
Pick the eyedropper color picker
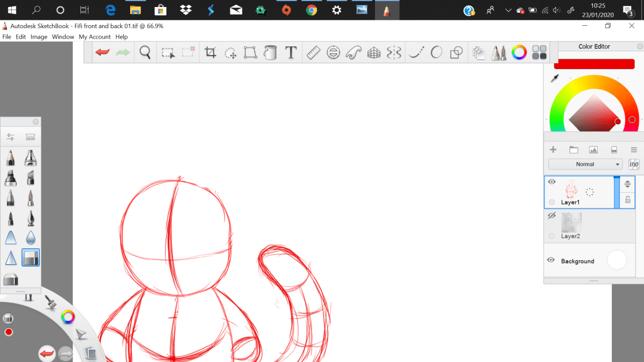point(554,78)
